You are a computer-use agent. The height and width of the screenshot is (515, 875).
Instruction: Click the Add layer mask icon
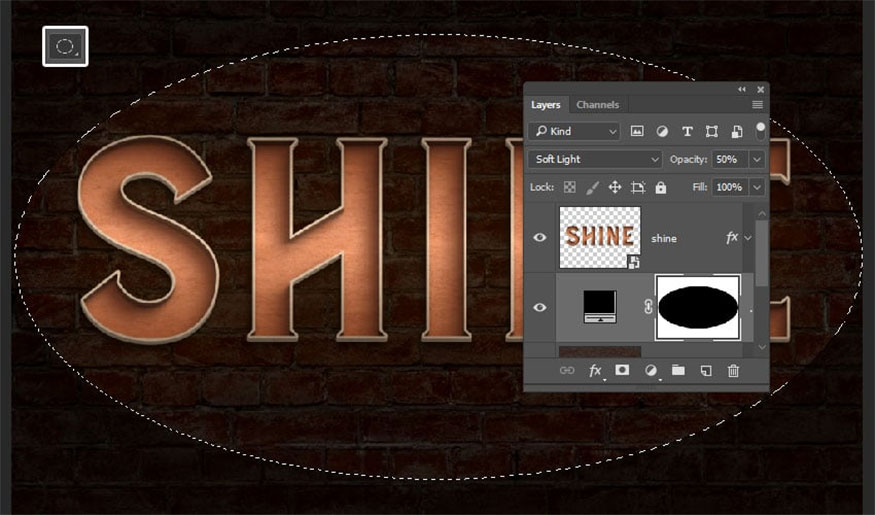(x=622, y=371)
